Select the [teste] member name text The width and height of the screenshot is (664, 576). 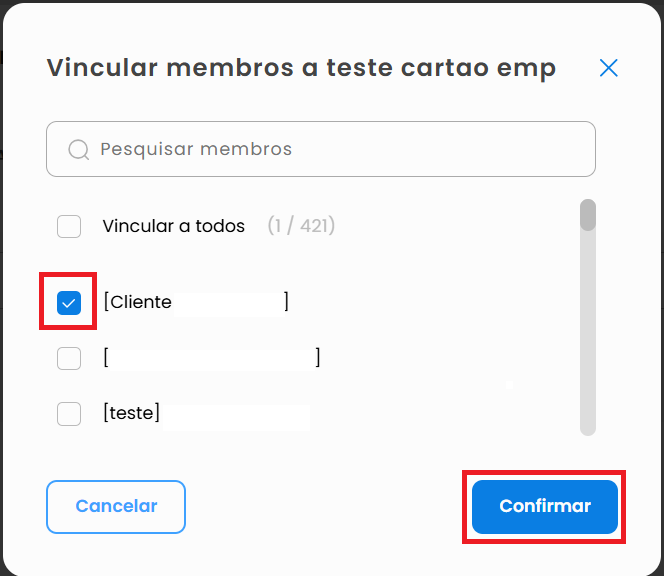click(x=131, y=412)
